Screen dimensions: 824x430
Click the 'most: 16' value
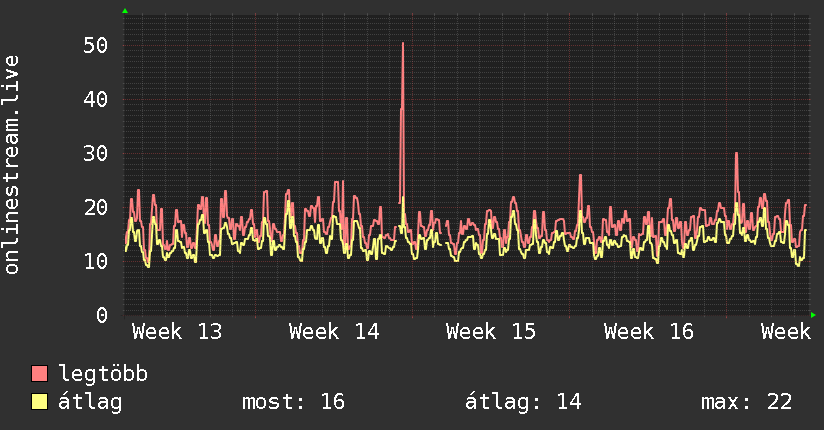point(293,402)
